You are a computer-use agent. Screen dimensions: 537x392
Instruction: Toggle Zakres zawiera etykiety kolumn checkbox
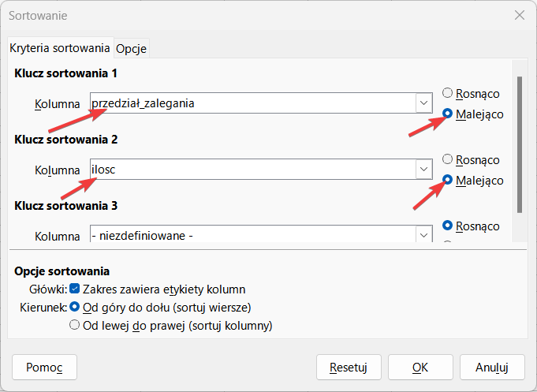(75, 289)
